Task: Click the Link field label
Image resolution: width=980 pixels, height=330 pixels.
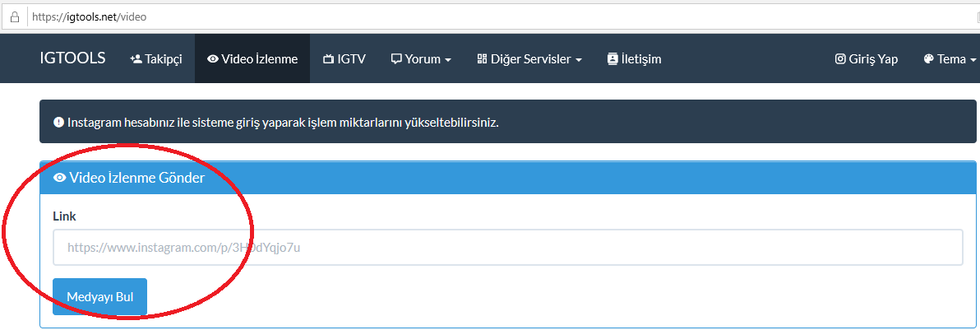Action: coord(64,216)
